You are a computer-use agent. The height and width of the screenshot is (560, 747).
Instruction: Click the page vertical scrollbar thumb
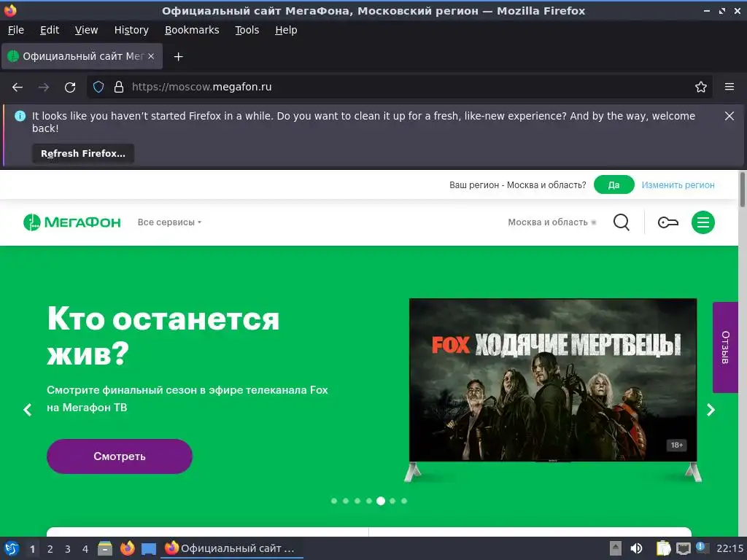click(742, 190)
